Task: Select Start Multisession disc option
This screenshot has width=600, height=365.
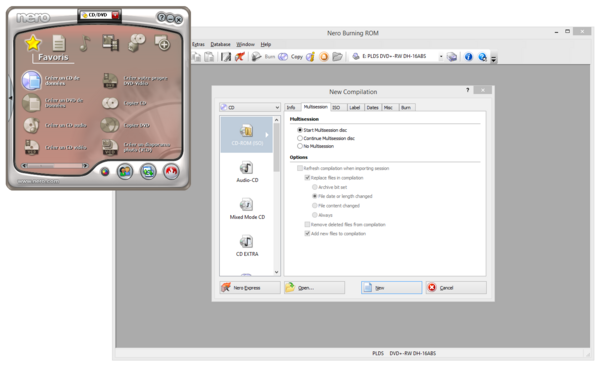Action: 322,130
